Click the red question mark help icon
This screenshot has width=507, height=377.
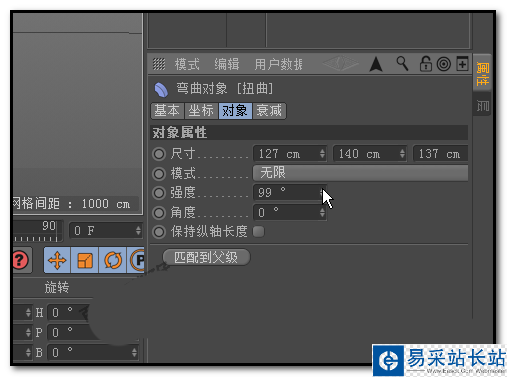[21, 260]
